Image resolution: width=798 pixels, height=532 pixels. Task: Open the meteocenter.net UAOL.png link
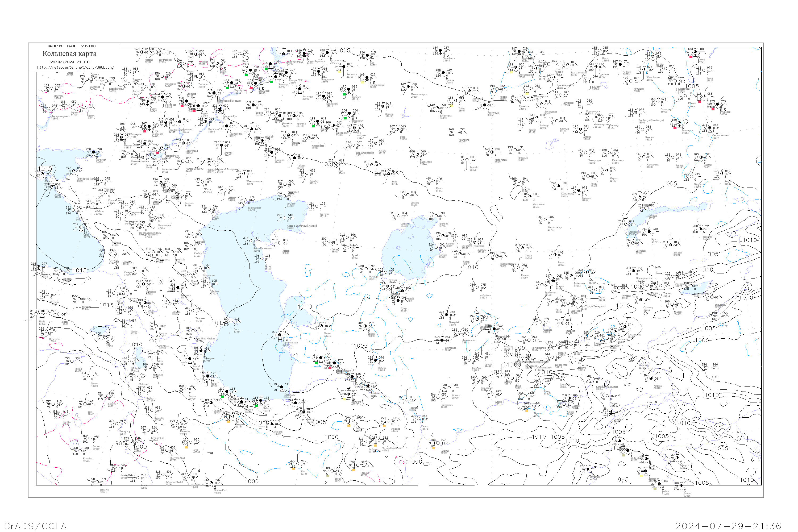point(75,68)
